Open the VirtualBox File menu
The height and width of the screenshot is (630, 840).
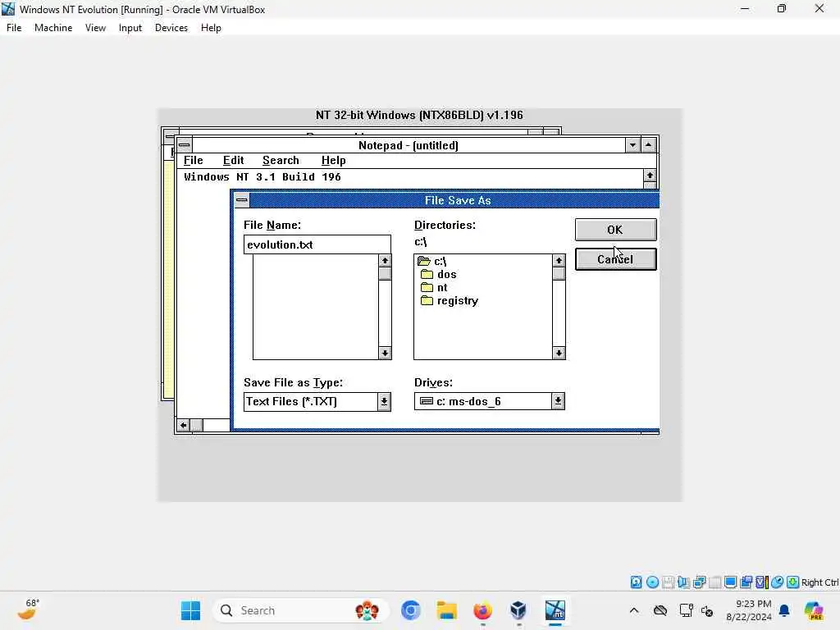14,28
